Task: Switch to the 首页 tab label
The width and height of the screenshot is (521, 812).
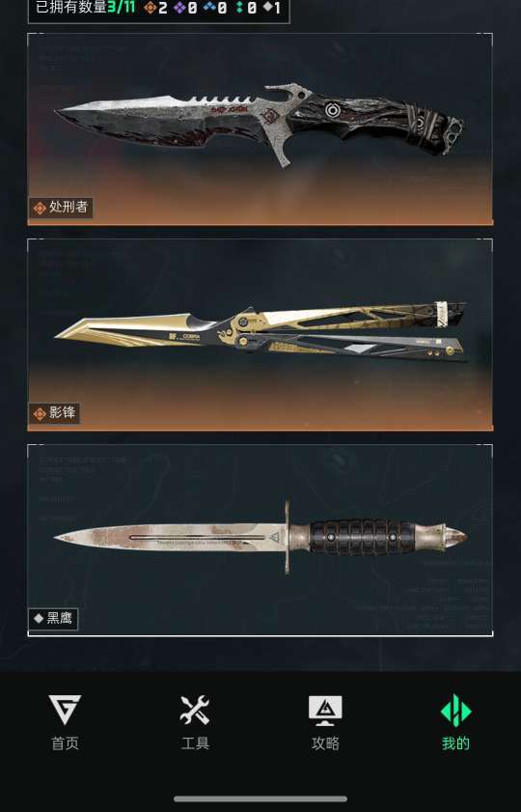Action: tap(66, 743)
